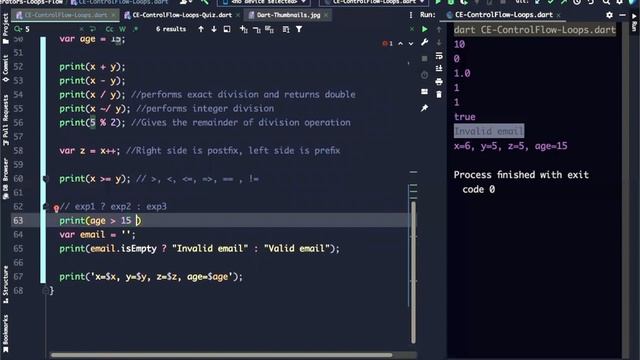640x360 pixels.
Task: Toggle scroll to end of console output
Action: tap(439, 69)
